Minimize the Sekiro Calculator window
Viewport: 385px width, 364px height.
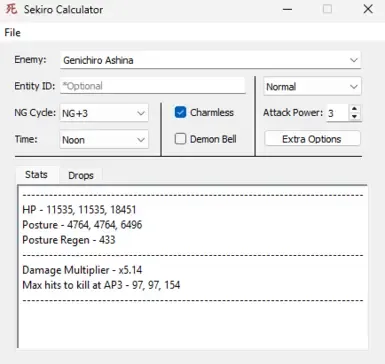tap(287, 9)
